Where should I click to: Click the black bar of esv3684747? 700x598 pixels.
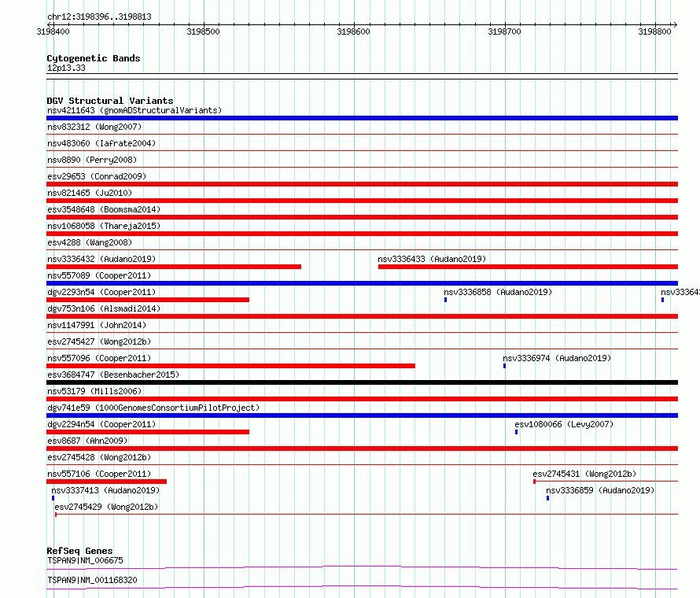(x=362, y=382)
